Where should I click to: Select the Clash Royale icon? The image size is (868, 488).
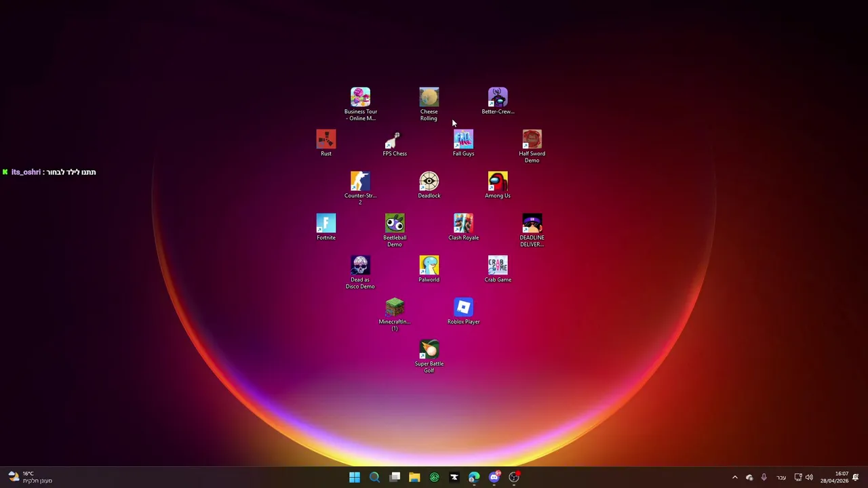tap(463, 227)
